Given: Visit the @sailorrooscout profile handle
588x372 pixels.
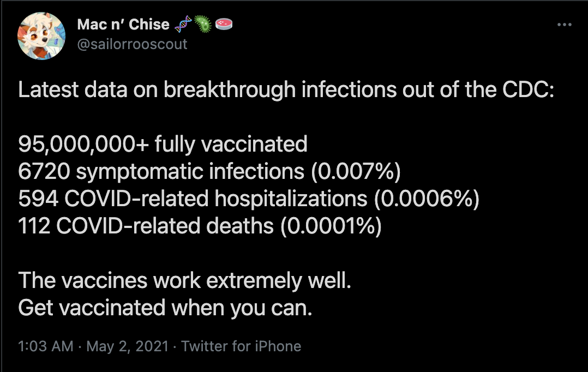Looking at the screenshot, I should (x=132, y=44).
